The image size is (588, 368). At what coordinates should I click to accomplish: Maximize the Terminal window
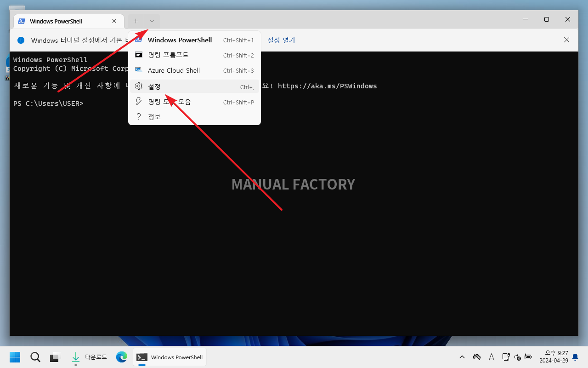pyautogui.click(x=546, y=19)
